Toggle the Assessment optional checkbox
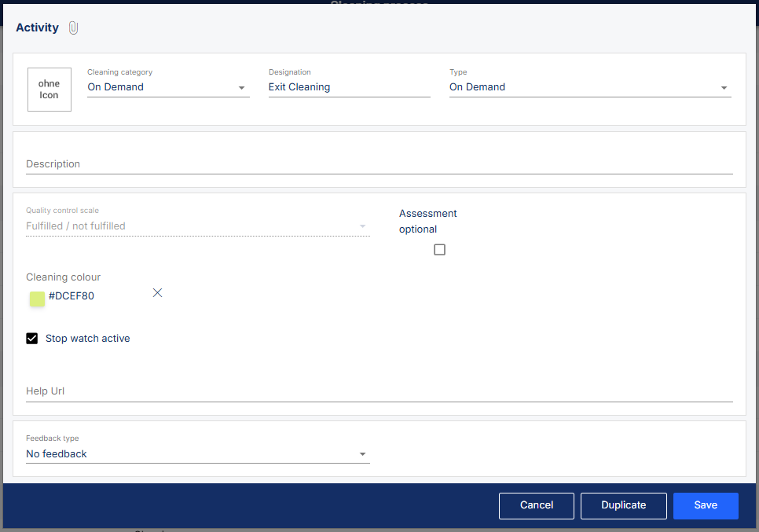Screen dimensions: 759x532 (x=439, y=250)
